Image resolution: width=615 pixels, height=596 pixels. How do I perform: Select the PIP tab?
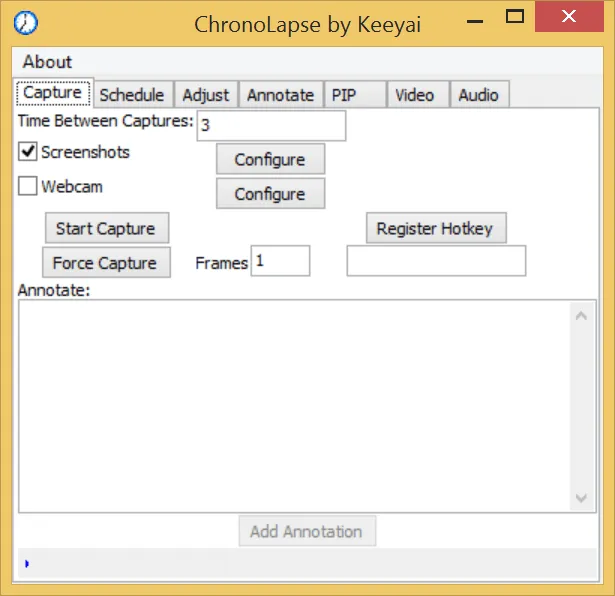pos(344,95)
